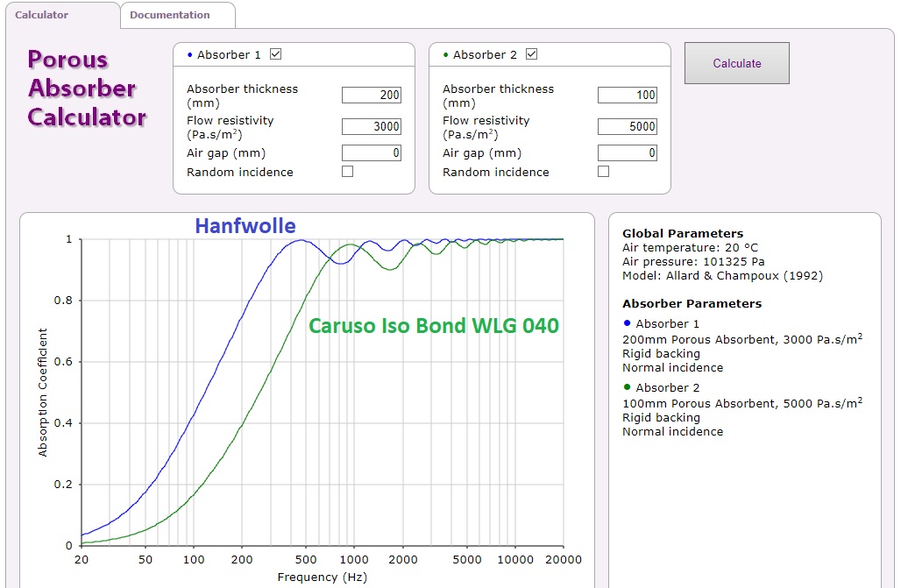Click the Calculate button
The height and width of the screenshot is (588, 908).
pyautogui.click(x=736, y=63)
